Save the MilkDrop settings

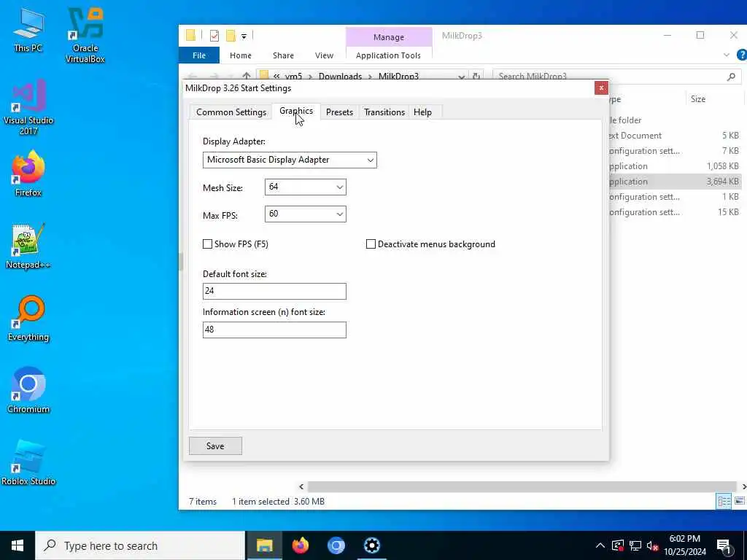click(215, 446)
